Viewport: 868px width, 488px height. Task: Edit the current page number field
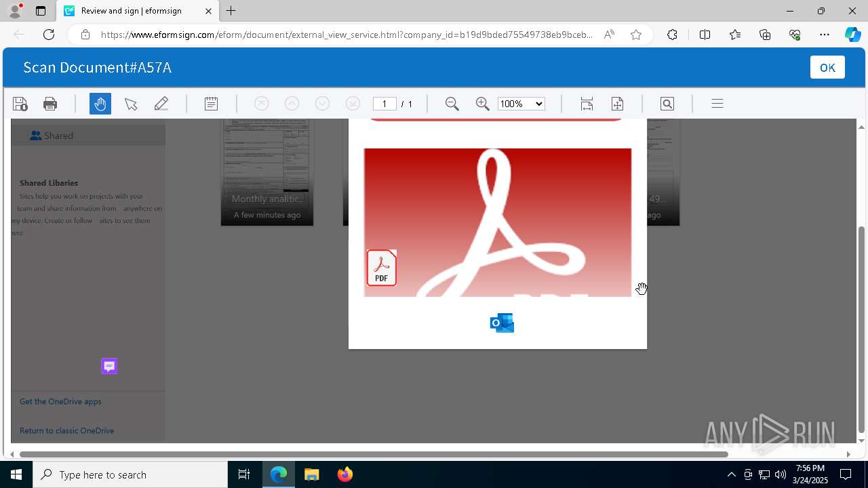[x=384, y=104]
